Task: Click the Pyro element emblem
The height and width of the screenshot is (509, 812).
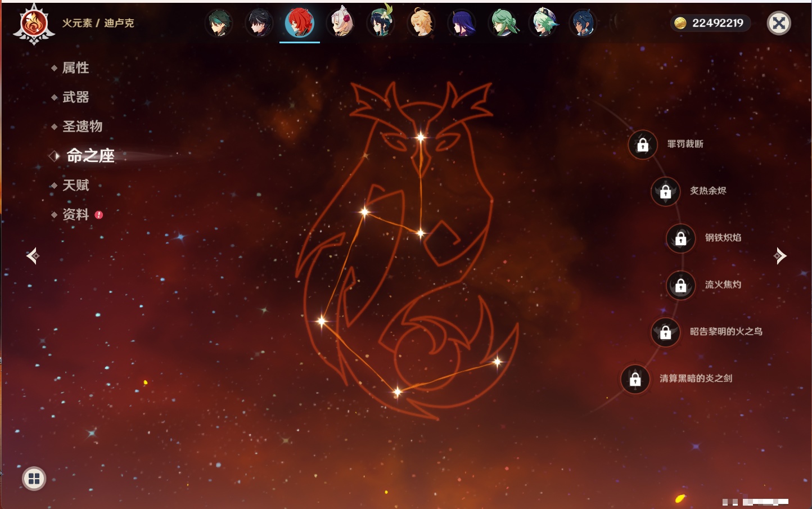Action: click(x=34, y=24)
